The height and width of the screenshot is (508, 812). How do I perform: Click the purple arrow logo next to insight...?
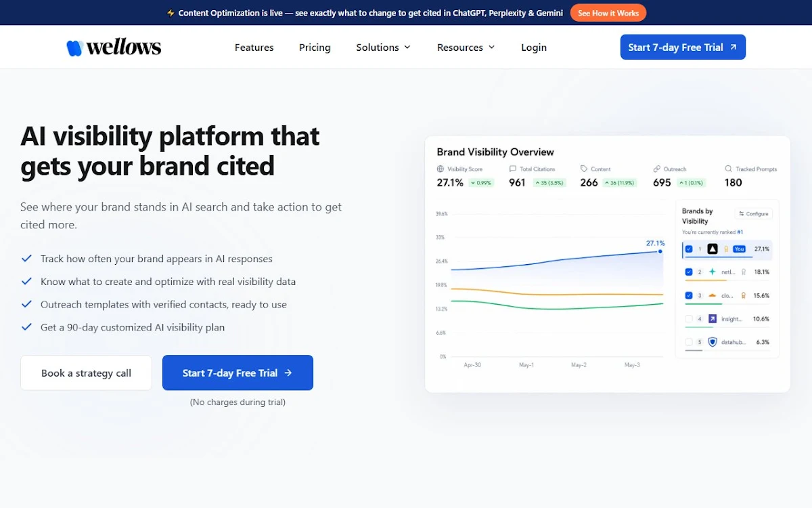click(x=713, y=318)
